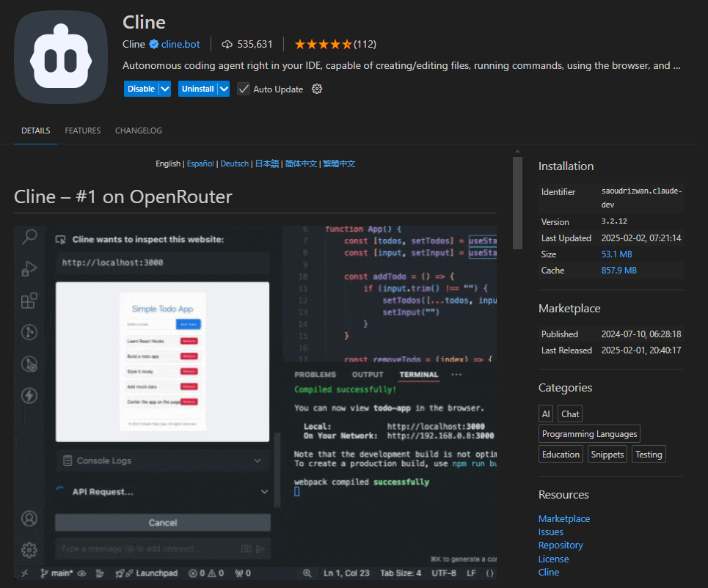Click the AI category tag
Viewport: 708px width, 588px height.
coord(546,414)
